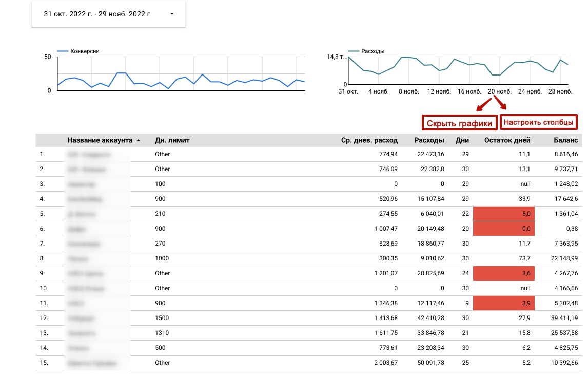Image resolution: width=588 pixels, height=374 pixels.
Task: Open the date range dropdown arrow
Action: (172, 14)
